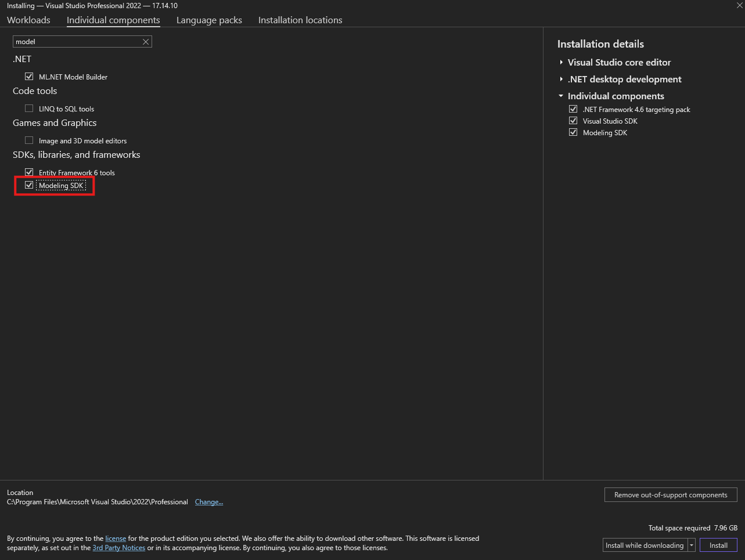Open the Install while downloading dropdown arrow
This screenshot has width=745, height=560.
(692, 545)
